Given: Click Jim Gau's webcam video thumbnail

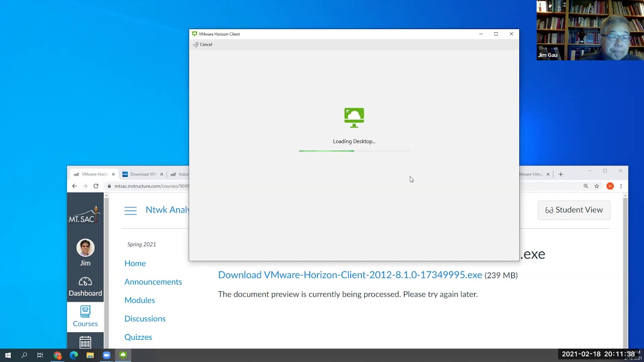Looking at the screenshot, I should click(590, 30).
